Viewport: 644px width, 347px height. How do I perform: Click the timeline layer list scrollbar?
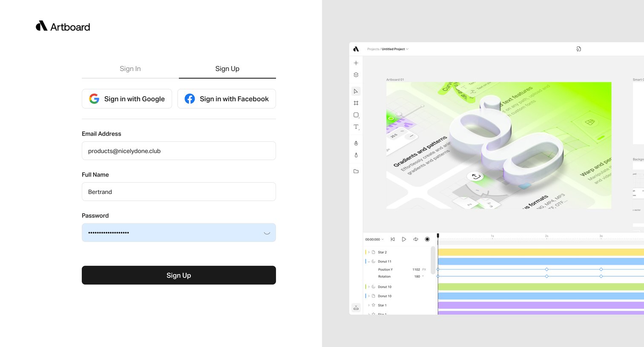tap(433, 260)
